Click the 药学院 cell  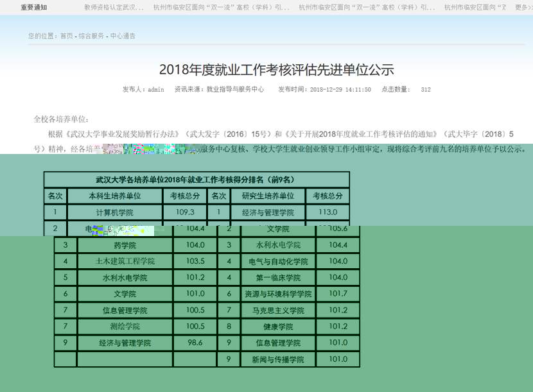click(x=125, y=245)
